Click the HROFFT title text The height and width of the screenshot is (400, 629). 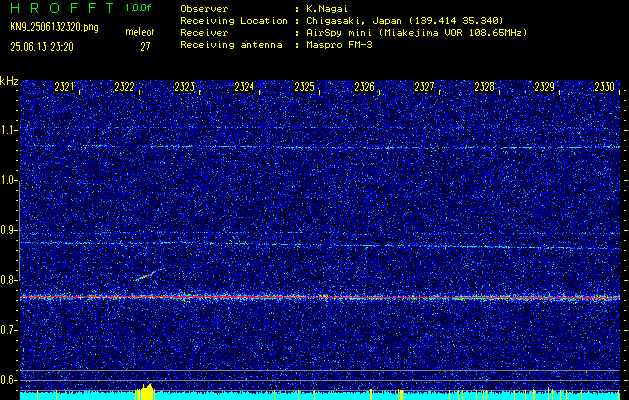coord(62,8)
